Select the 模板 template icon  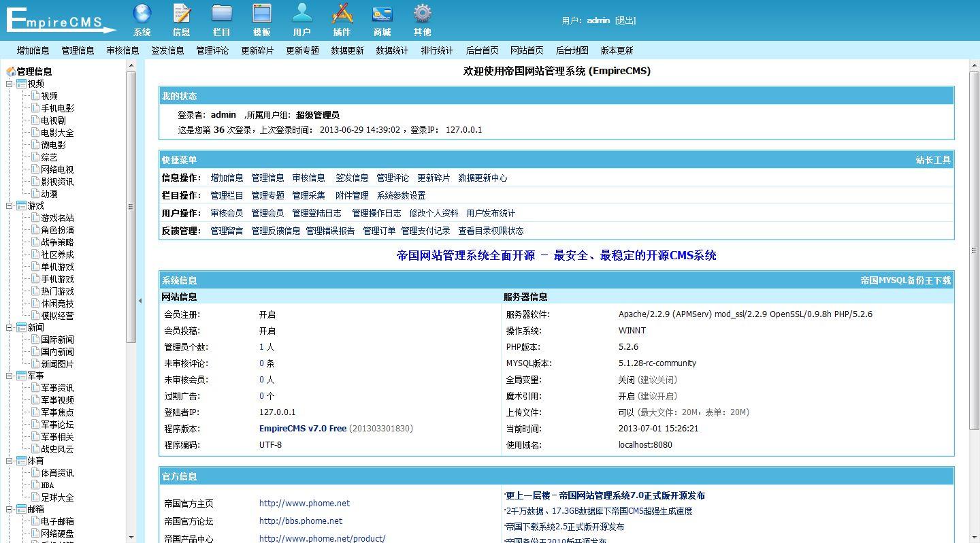click(x=261, y=14)
